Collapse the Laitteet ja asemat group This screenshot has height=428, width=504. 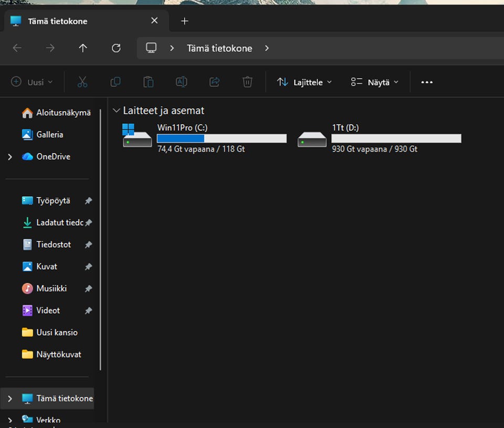[x=117, y=111]
